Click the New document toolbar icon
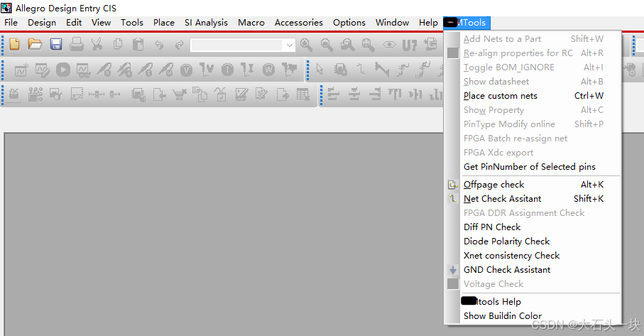644x336 pixels. pyautogui.click(x=14, y=44)
